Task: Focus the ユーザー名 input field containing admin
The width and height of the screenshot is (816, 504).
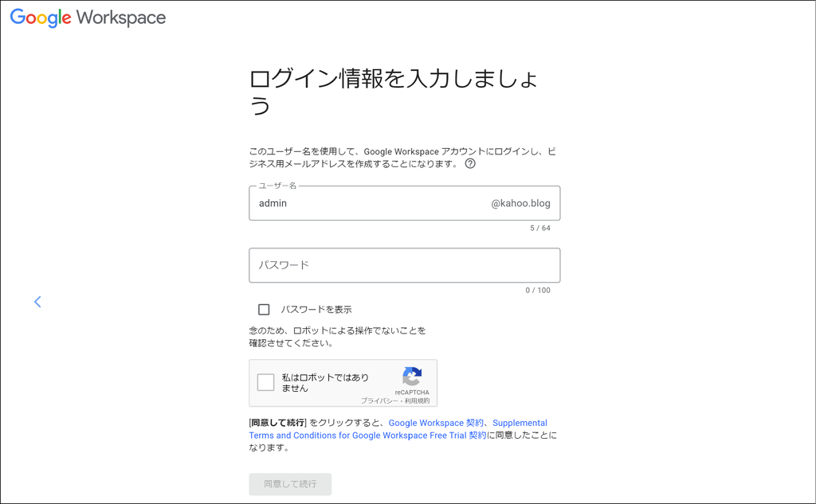Action: click(404, 203)
